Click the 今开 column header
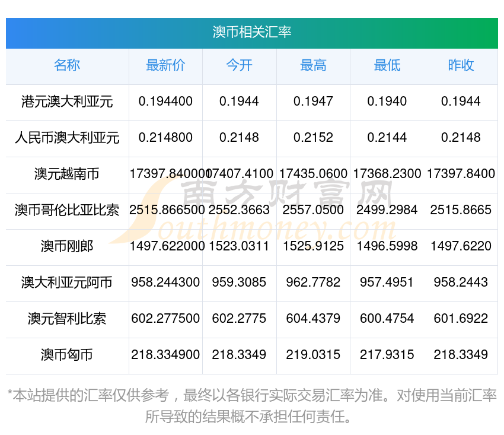 point(239,66)
